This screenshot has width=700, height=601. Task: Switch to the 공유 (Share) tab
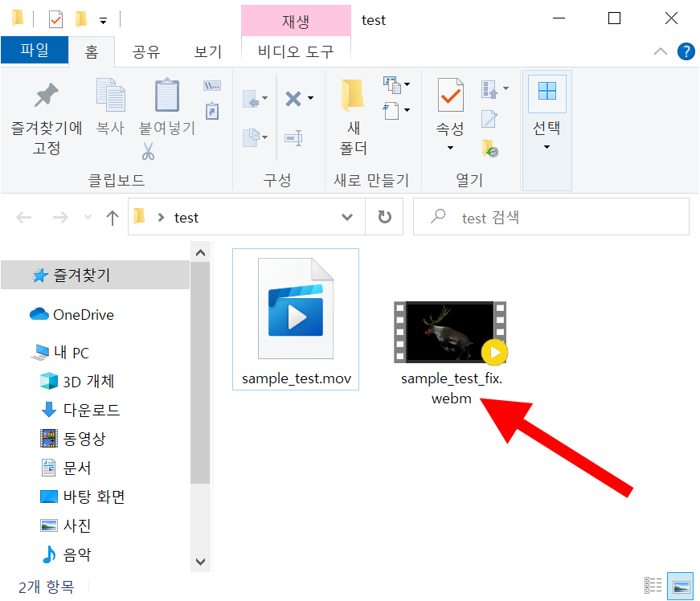pos(146,51)
